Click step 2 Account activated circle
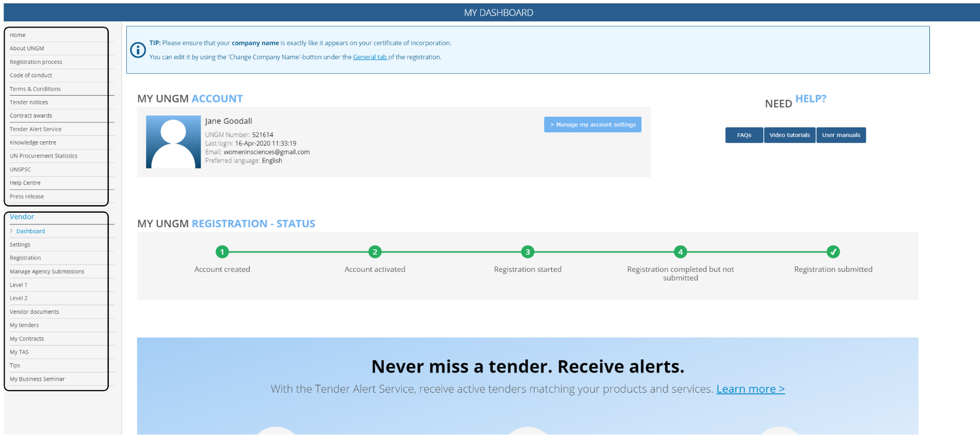Image resolution: width=980 pixels, height=447 pixels. pos(375,252)
